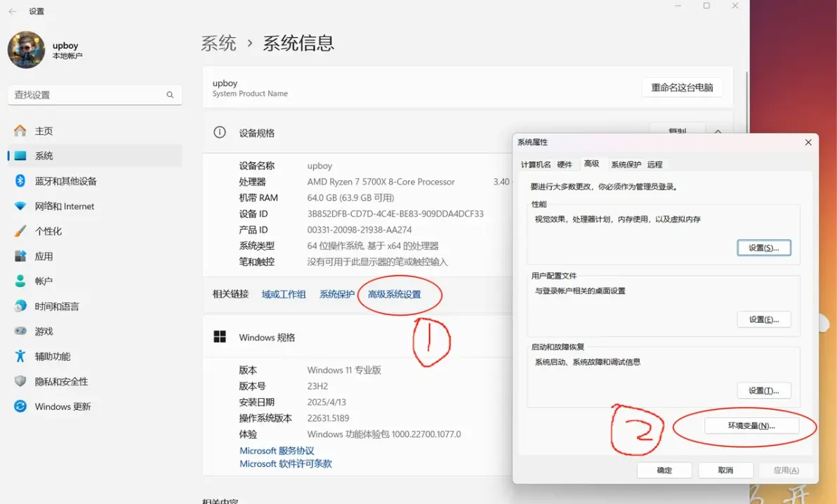Open the upboy user avatar

26,50
